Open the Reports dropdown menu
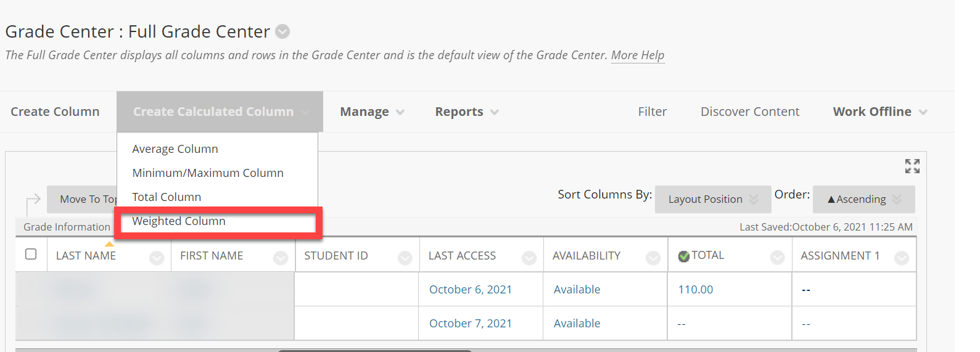Image resolution: width=980 pixels, height=352 pixels. pos(466,112)
